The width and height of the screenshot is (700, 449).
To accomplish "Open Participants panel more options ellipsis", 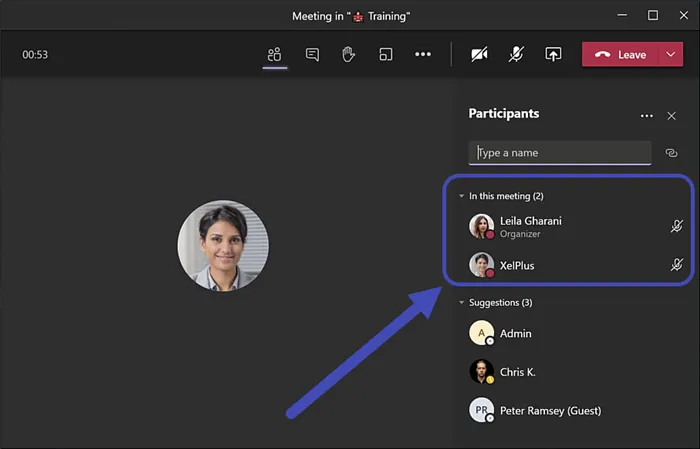I will 647,116.
